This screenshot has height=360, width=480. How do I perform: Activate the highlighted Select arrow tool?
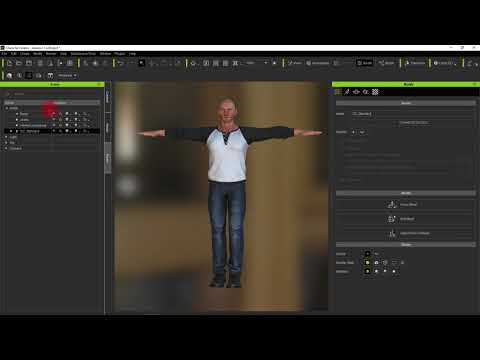pyautogui.click(x=142, y=63)
